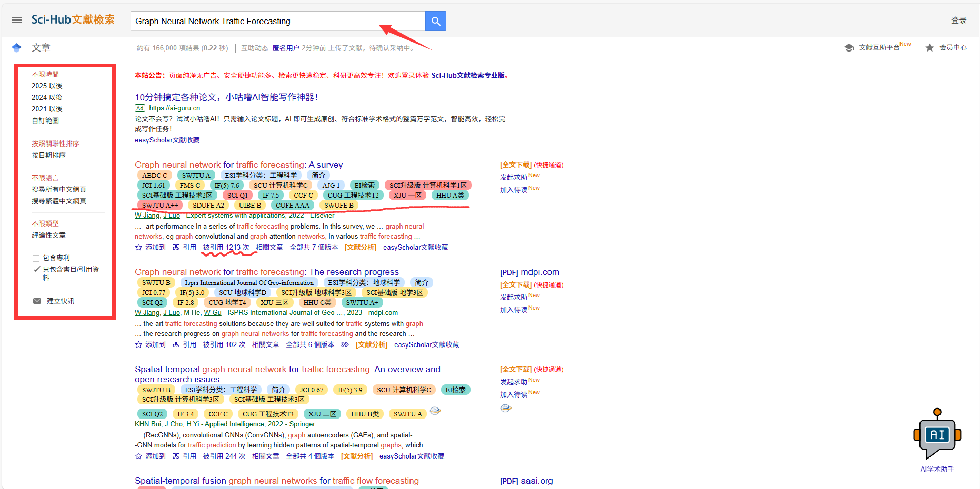The image size is (980, 489).
Task: Filter results to 2024 以後
Action: click(x=47, y=97)
